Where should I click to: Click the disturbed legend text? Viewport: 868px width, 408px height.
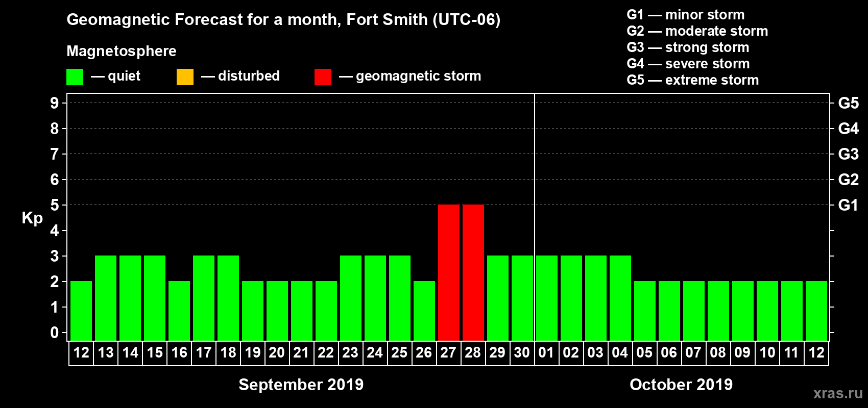click(x=249, y=76)
